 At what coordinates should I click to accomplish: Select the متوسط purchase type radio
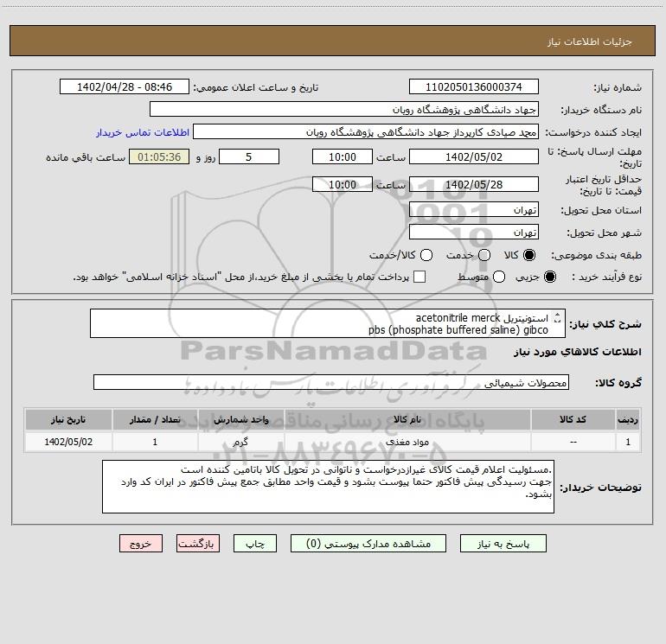[x=499, y=277]
